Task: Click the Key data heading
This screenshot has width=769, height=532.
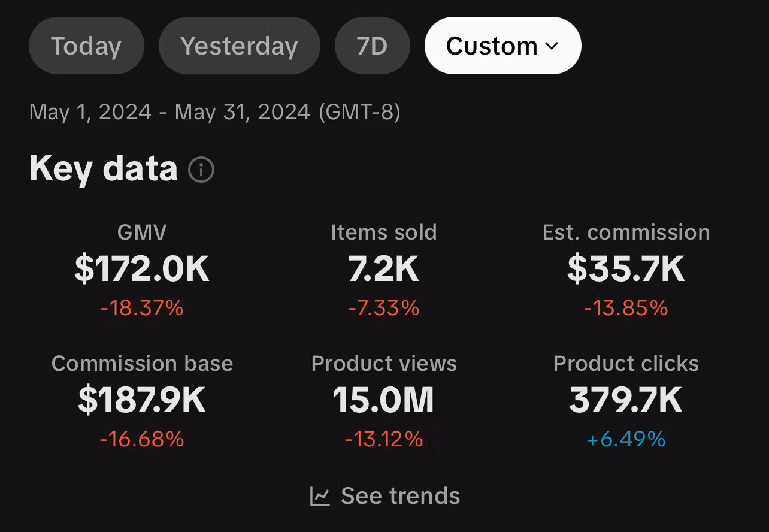Action: pos(104,169)
